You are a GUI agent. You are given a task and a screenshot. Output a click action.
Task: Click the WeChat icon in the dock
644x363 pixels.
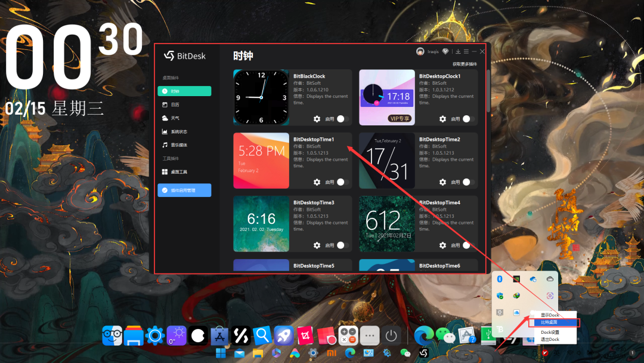point(445,336)
